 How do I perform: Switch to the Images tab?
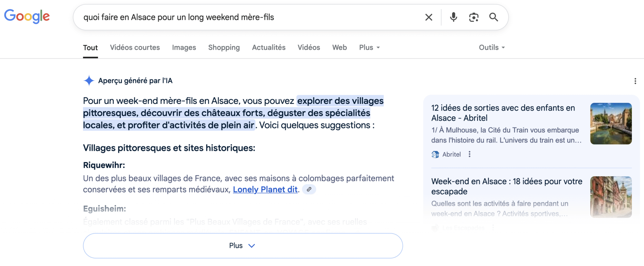point(184,47)
